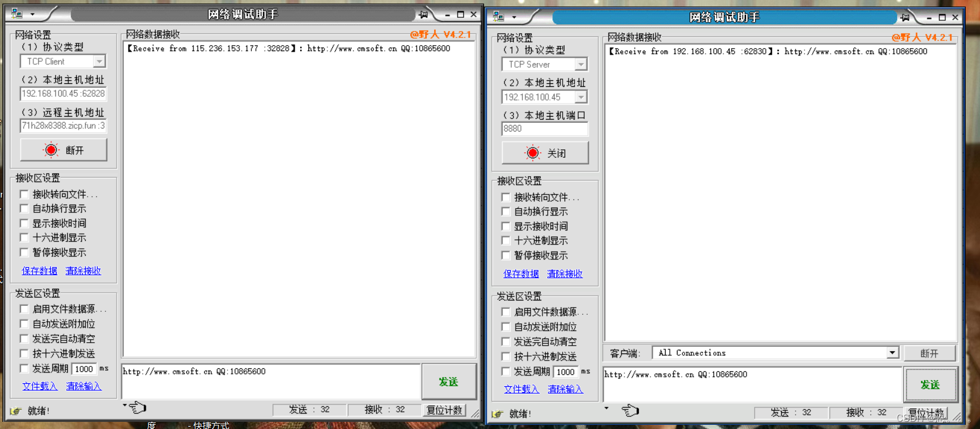Focus the local port field 8880

coord(545,129)
